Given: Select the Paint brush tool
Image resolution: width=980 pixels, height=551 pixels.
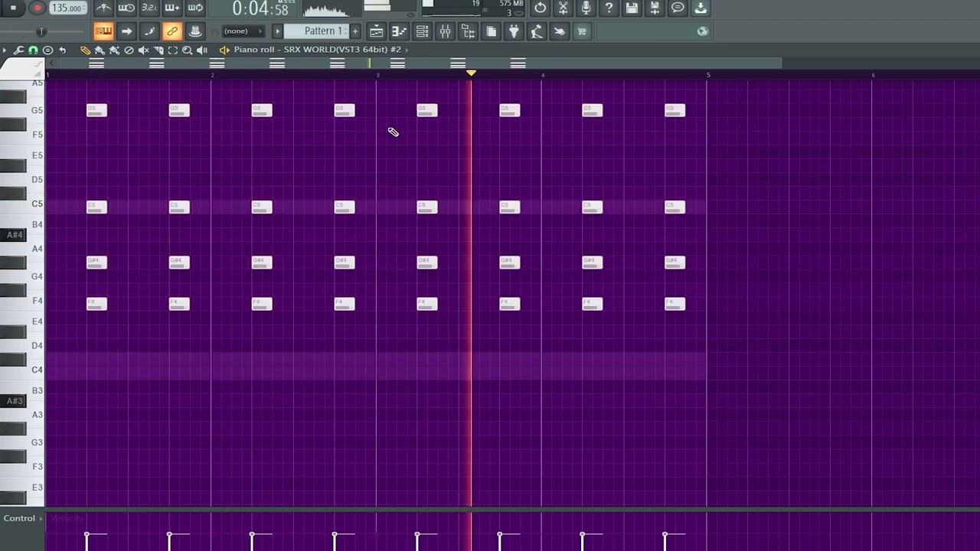Looking at the screenshot, I should coord(100,50).
